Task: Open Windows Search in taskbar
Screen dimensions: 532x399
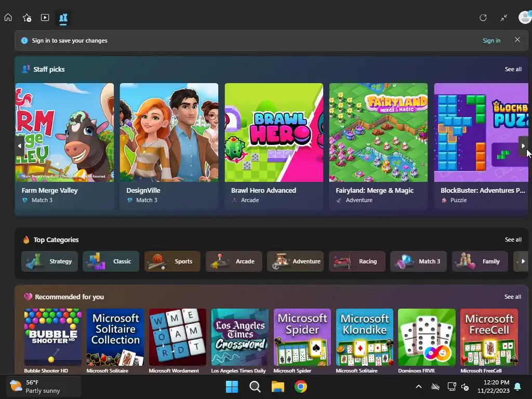Action: coord(255,387)
